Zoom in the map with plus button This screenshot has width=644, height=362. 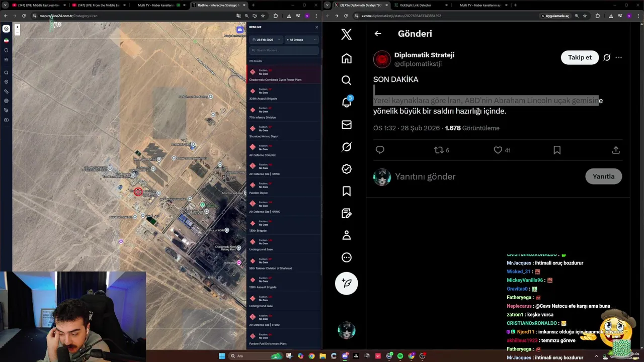[17, 27]
